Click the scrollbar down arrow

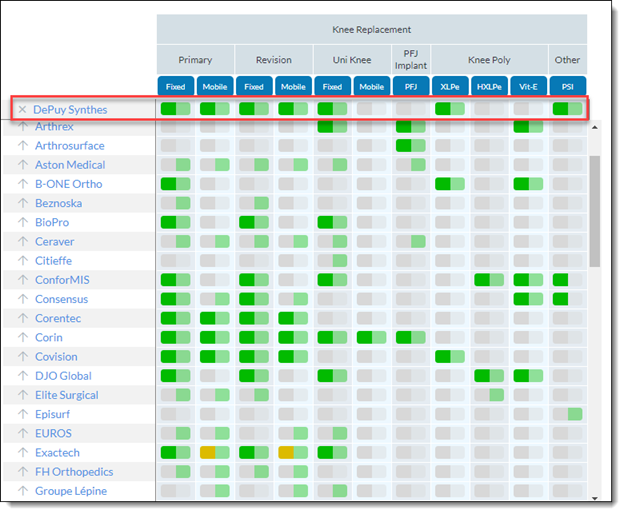(595, 498)
